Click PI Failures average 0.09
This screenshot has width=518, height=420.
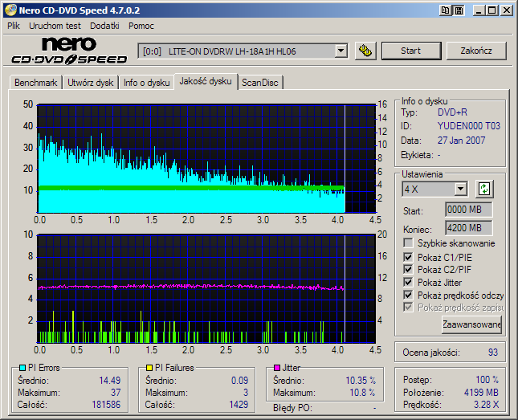pyautogui.click(x=239, y=381)
